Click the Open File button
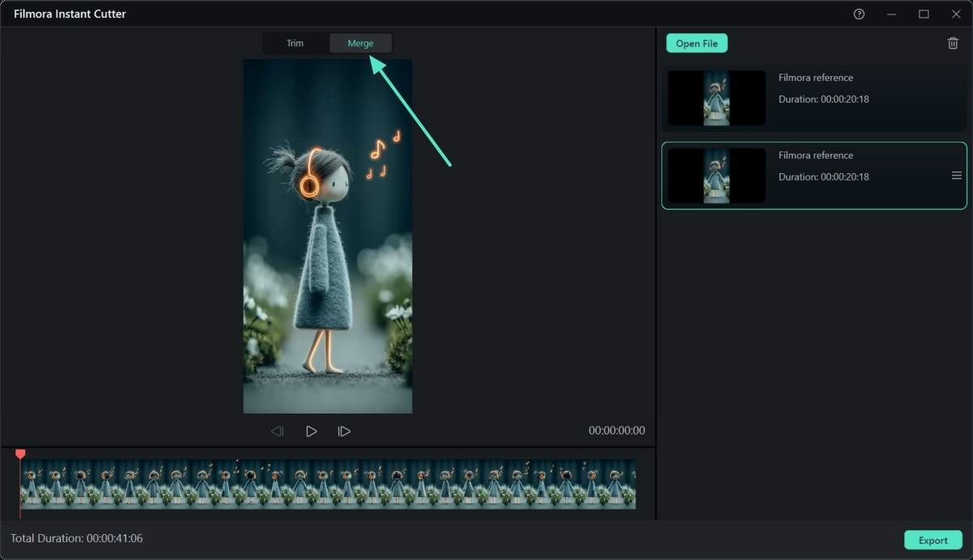This screenshot has height=560, width=973. click(x=697, y=44)
